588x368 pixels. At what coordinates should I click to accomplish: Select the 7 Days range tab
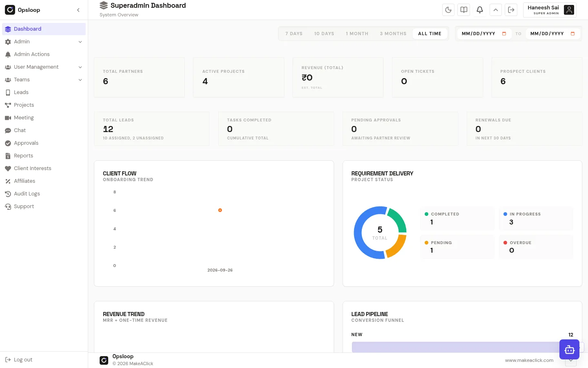pyautogui.click(x=294, y=34)
